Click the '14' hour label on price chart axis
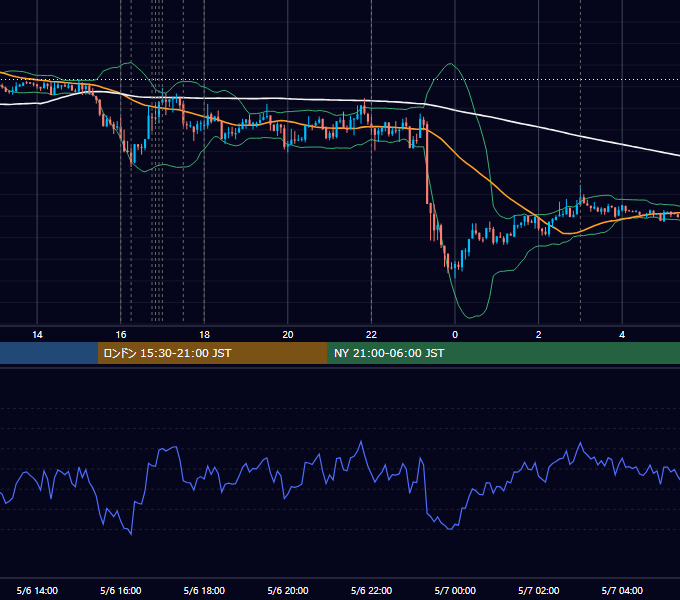Image resolution: width=680 pixels, height=600 pixels. coord(37,335)
